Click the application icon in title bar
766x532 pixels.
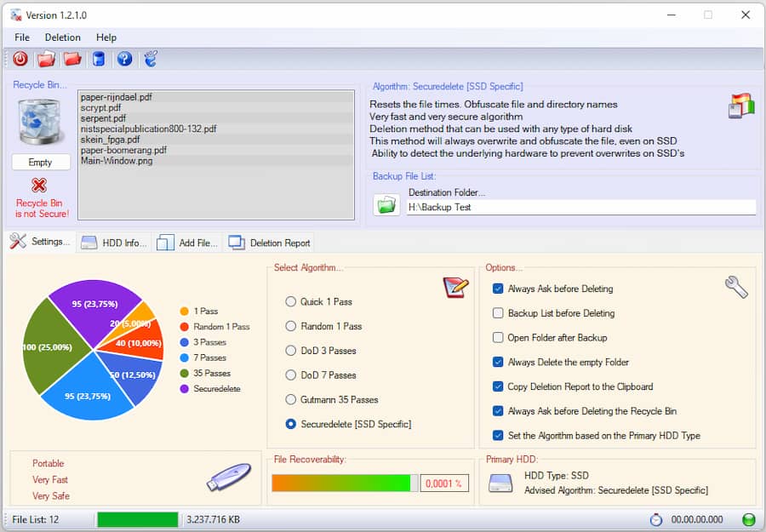(x=16, y=15)
